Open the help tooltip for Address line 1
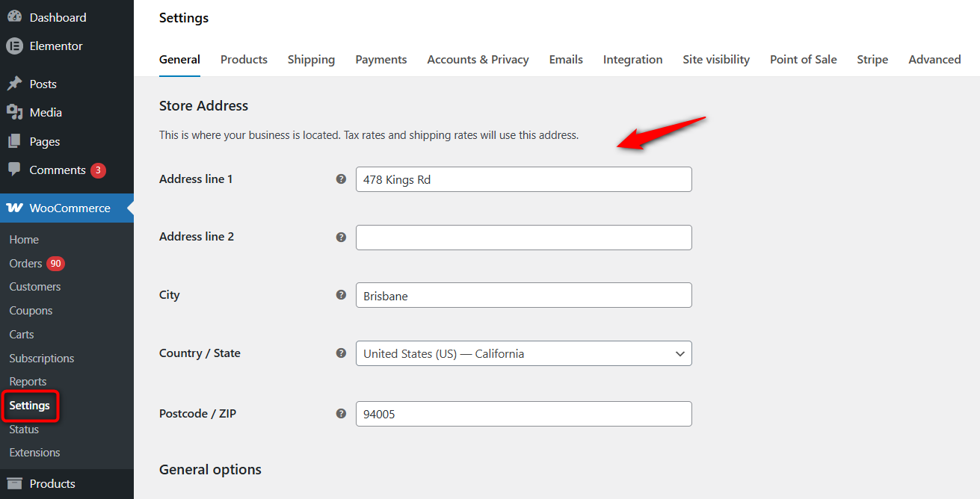Image resolution: width=980 pixels, height=499 pixels. pos(342,179)
